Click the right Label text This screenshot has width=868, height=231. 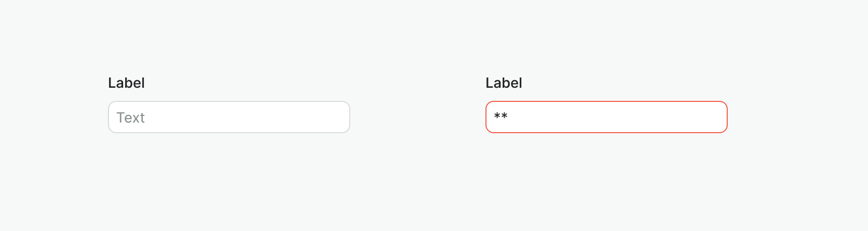(x=504, y=83)
